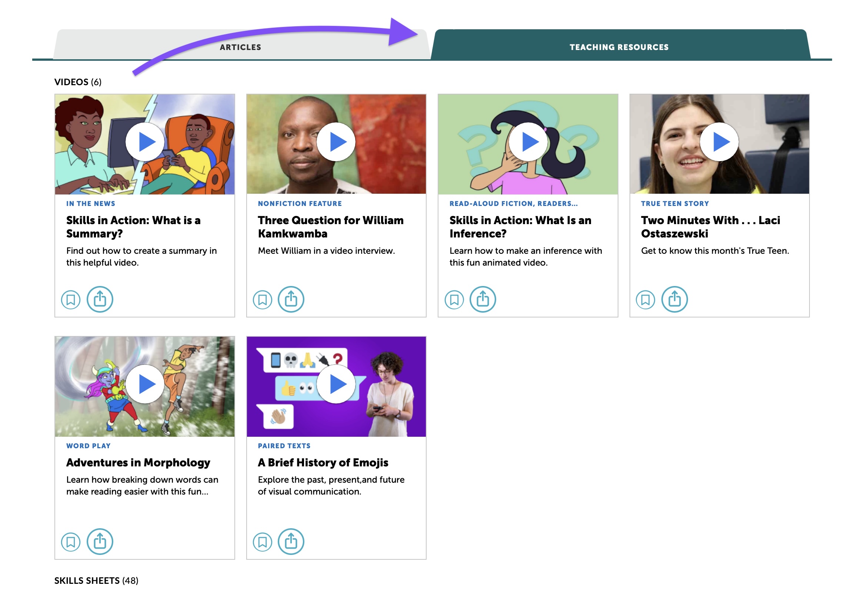Play the William Kamkwamba interview video

336,142
